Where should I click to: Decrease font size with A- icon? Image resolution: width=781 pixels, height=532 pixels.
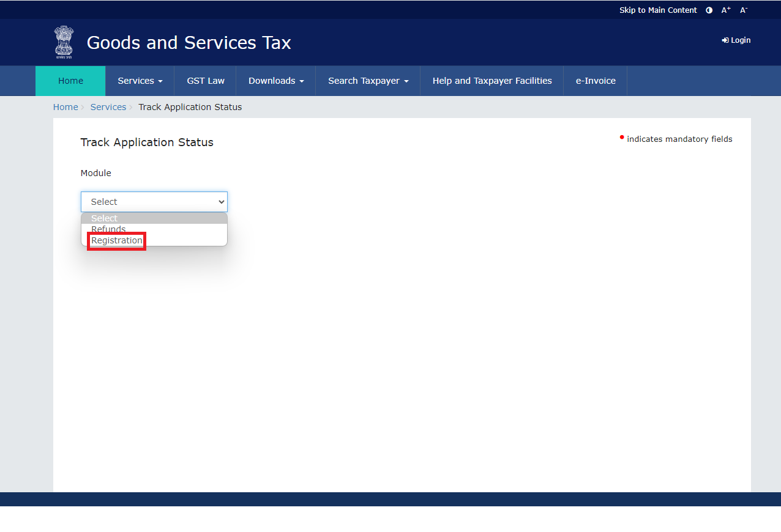click(743, 10)
